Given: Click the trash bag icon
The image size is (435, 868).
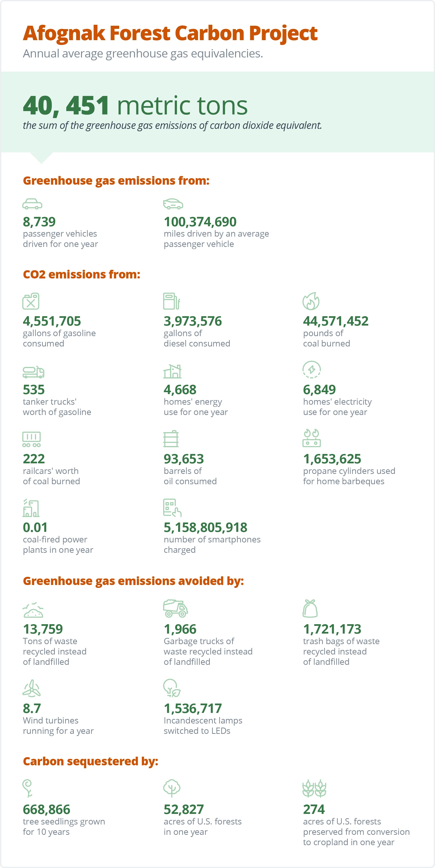Looking at the screenshot, I should pos(310,608).
